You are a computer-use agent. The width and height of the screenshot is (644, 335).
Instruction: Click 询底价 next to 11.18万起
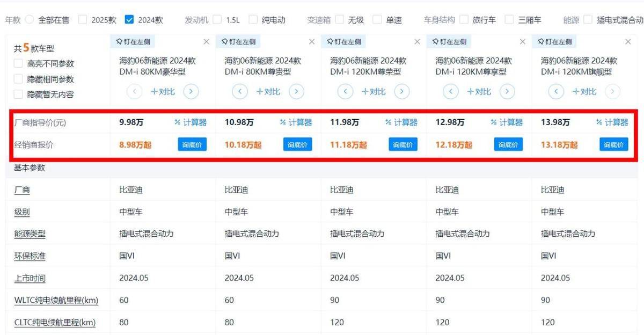click(x=403, y=144)
